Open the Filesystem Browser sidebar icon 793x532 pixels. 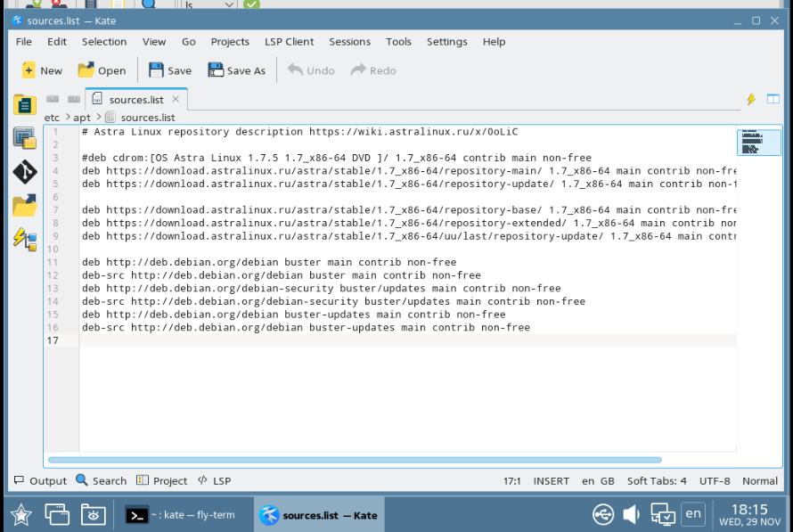[24, 206]
